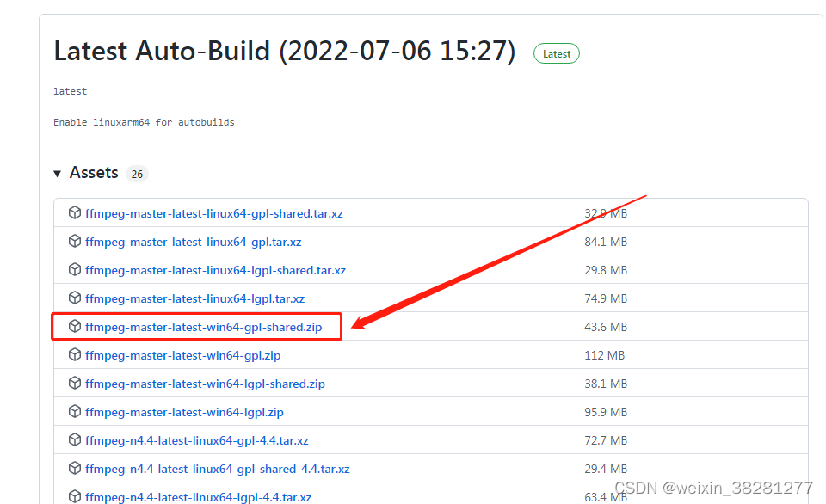
Task: Click the 'latest' tag text
Action: 70,91
